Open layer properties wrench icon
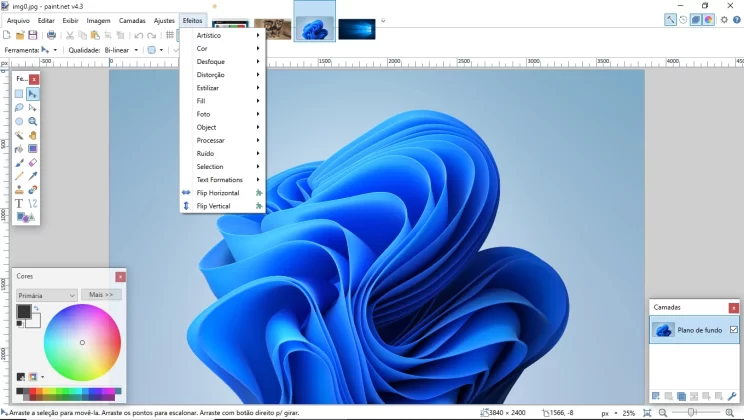Image resolution: width=744 pixels, height=420 pixels. pos(732,396)
